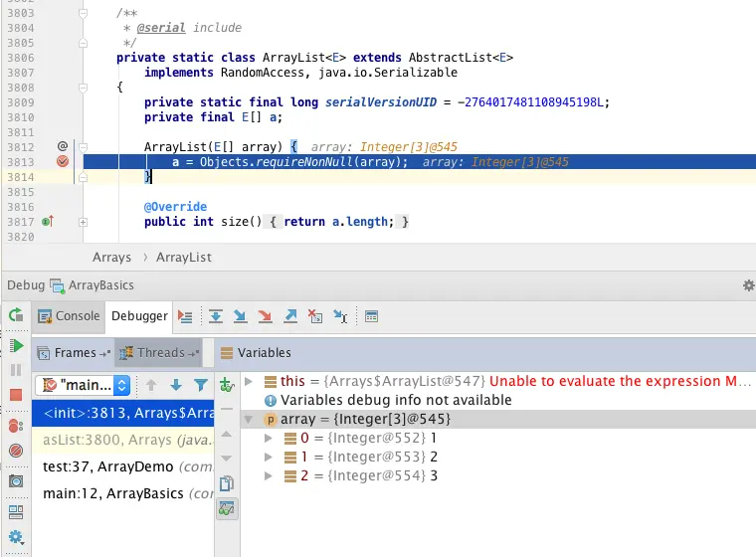The image size is (756, 557).
Task: Open View Breakpoints icon
Action: (16, 426)
